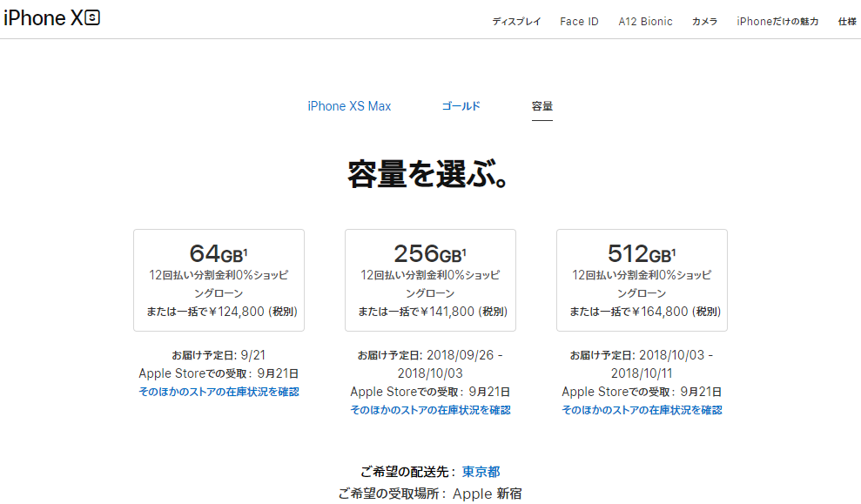Go to the Face ID page

(x=579, y=22)
